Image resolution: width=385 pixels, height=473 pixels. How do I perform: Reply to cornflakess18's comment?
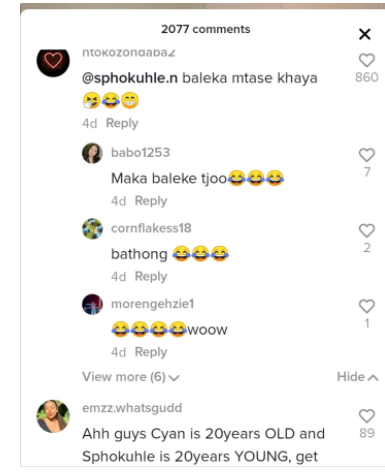151,277
